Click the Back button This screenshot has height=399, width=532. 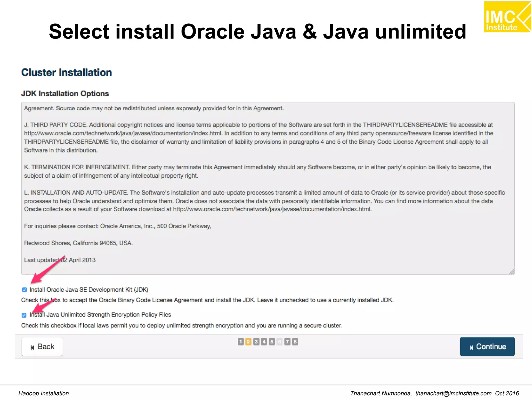tap(42, 347)
